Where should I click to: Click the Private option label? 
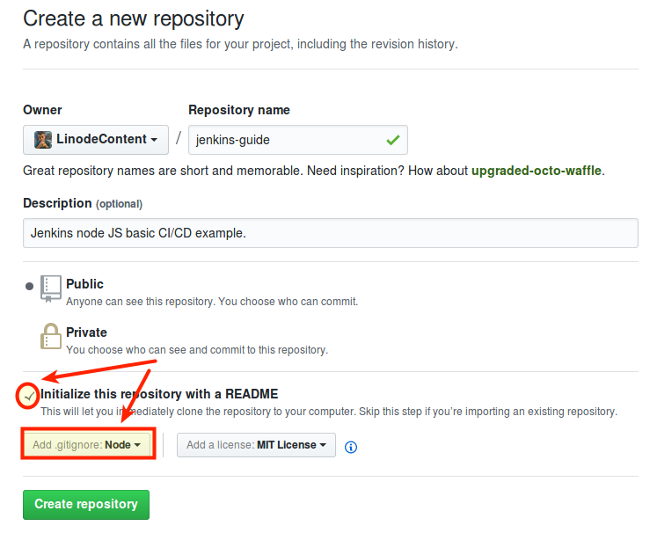coord(86,332)
